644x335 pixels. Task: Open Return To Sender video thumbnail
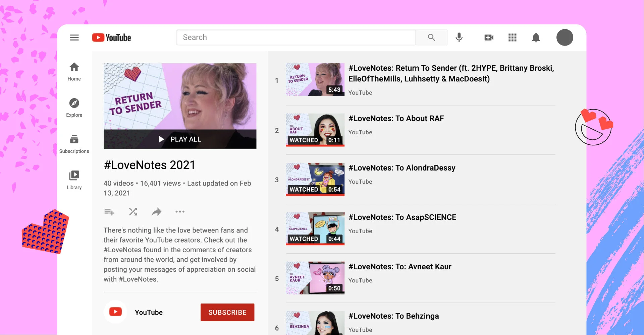[315, 79]
